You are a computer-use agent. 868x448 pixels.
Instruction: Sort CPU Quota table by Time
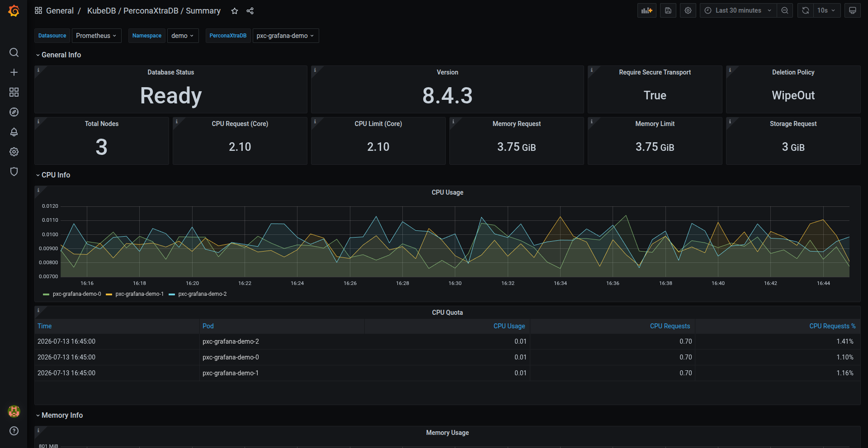[x=44, y=326]
